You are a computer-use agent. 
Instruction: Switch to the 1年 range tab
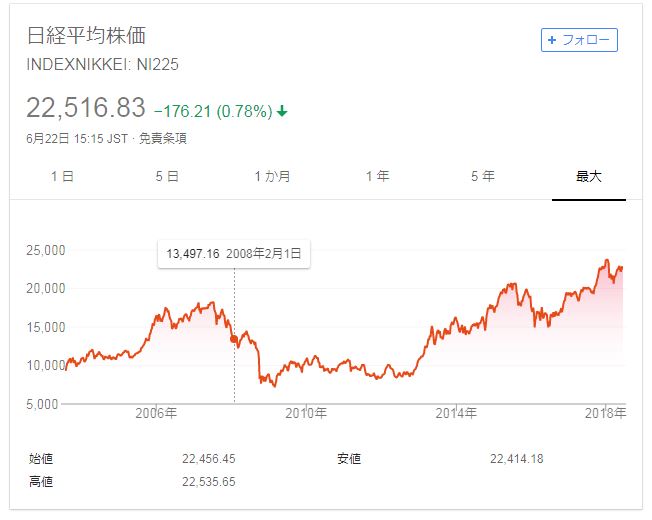pos(378,176)
